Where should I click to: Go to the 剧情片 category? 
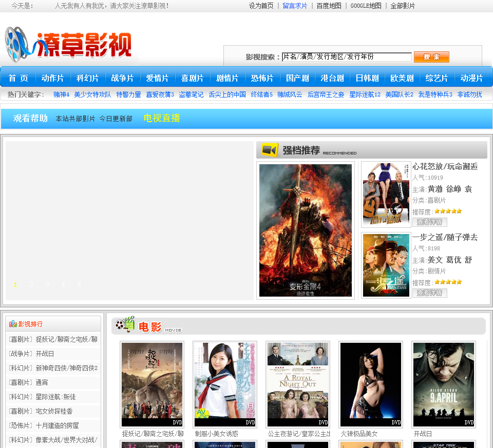[227, 78]
